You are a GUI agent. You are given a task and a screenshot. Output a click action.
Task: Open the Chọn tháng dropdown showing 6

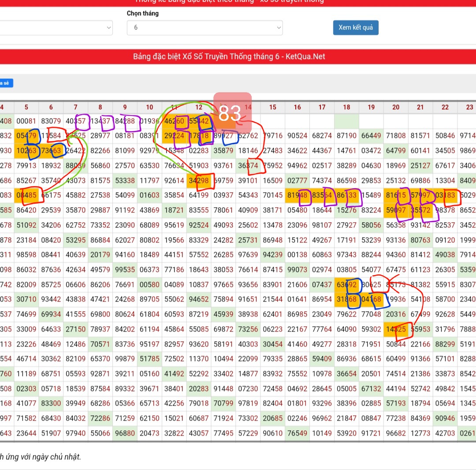[x=205, y=28]
